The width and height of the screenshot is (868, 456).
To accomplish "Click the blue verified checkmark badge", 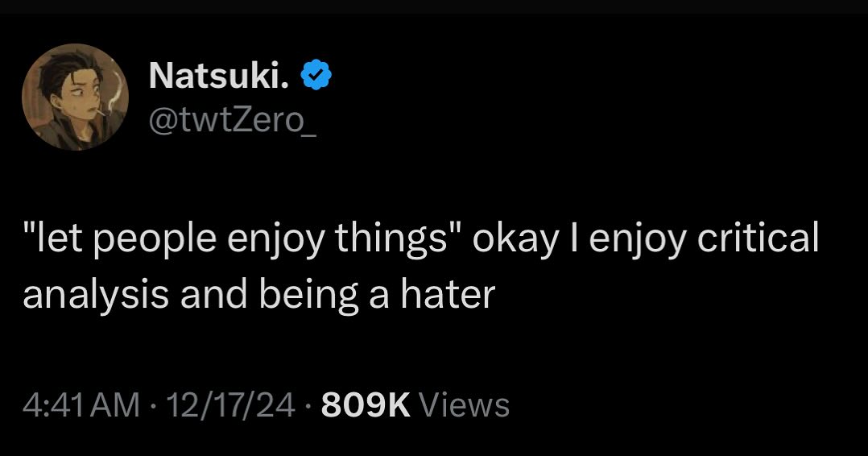I will [316, 77].
